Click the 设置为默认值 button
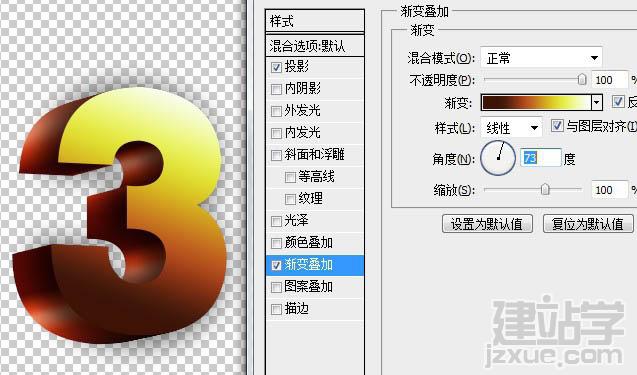 (x=487, y=224)
